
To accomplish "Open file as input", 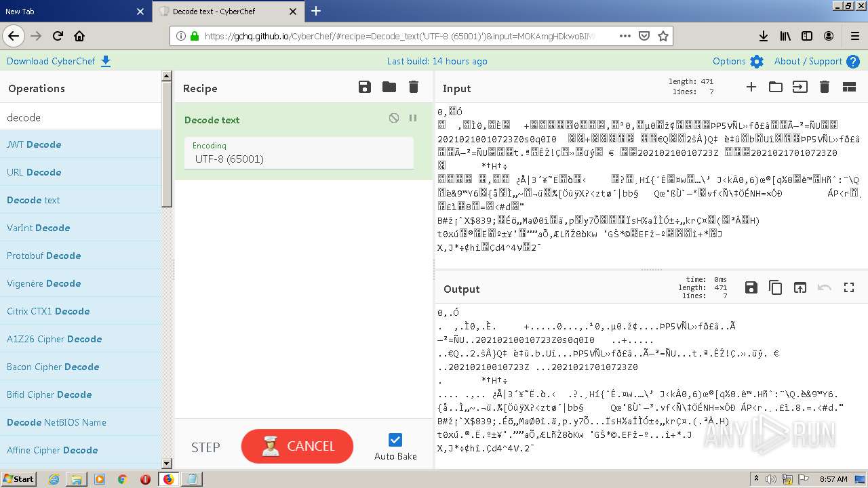I will (800, 87).
